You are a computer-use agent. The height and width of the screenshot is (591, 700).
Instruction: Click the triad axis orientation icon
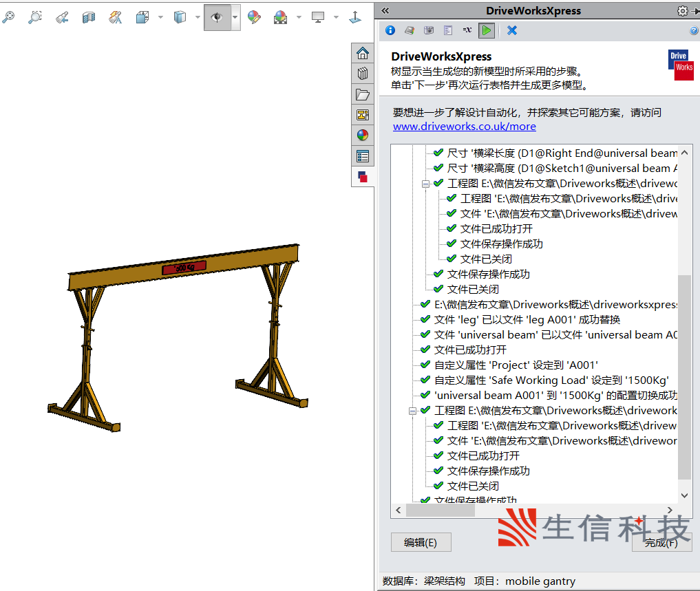pyautogui.click(x=355, y=17)
